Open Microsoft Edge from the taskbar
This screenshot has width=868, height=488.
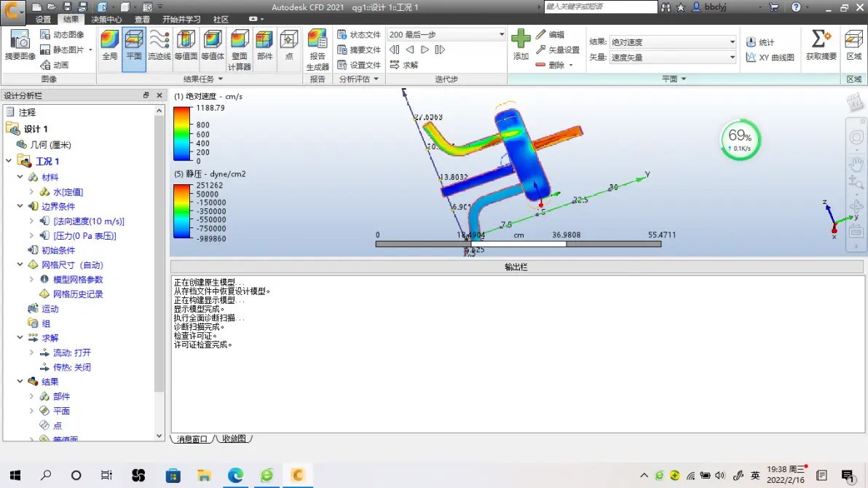[x=235, y=476]
